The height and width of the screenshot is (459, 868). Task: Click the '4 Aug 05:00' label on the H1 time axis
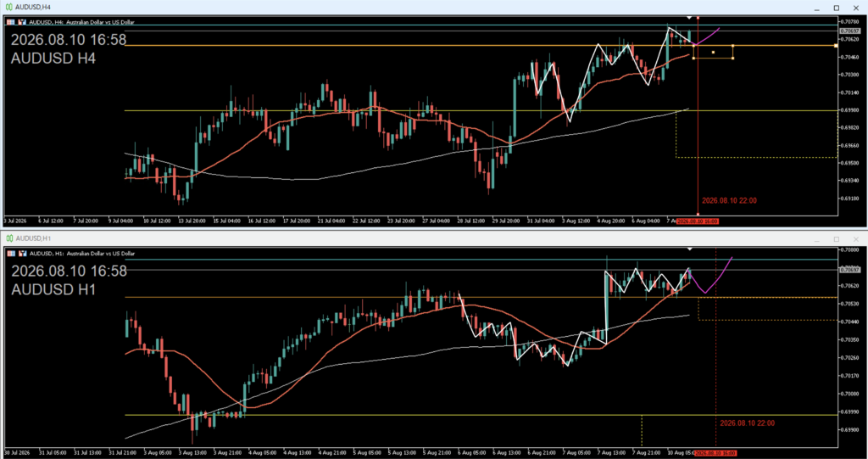(x=263, y=453)
